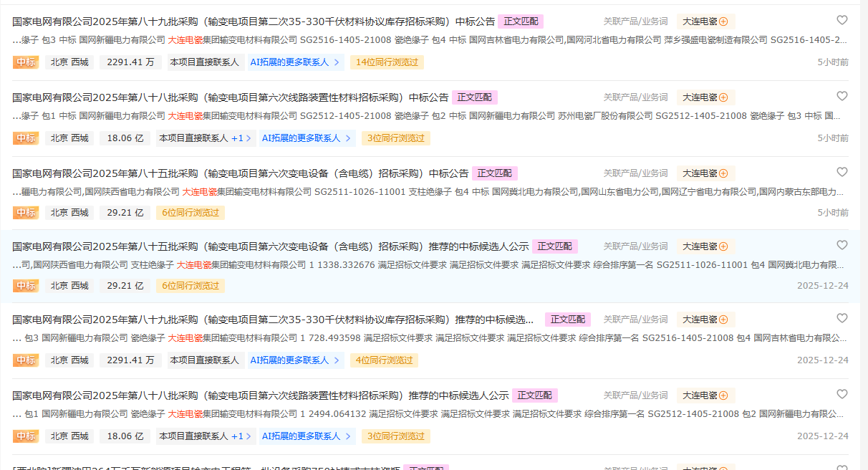Image resolution: width=868 pixels, height=470 pixels.
Task: Click heart icon on 第八十五批 中标公告 row
Action: 842,172
